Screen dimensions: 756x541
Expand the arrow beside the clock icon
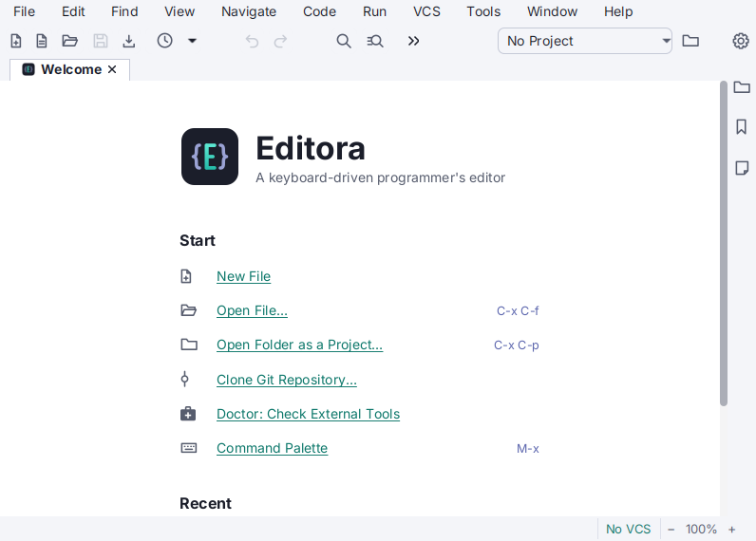pos(192,41)
